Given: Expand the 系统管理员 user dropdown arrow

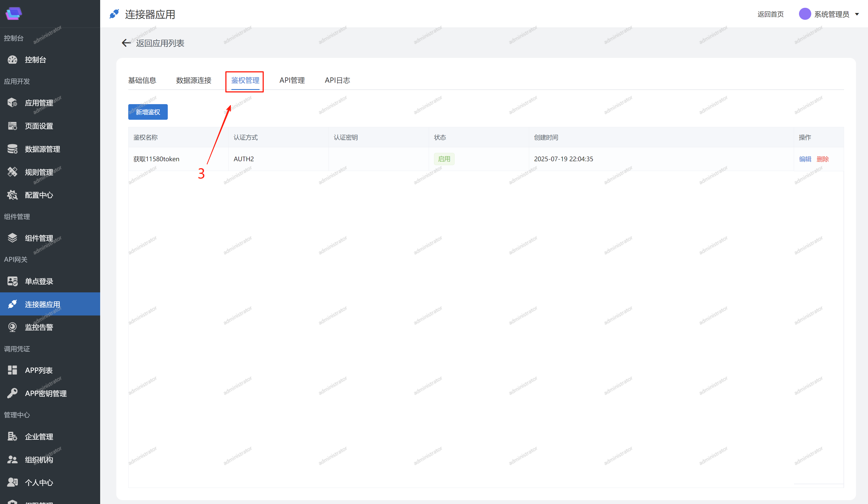Looking at the screenshot, I should tap(857, 14).
